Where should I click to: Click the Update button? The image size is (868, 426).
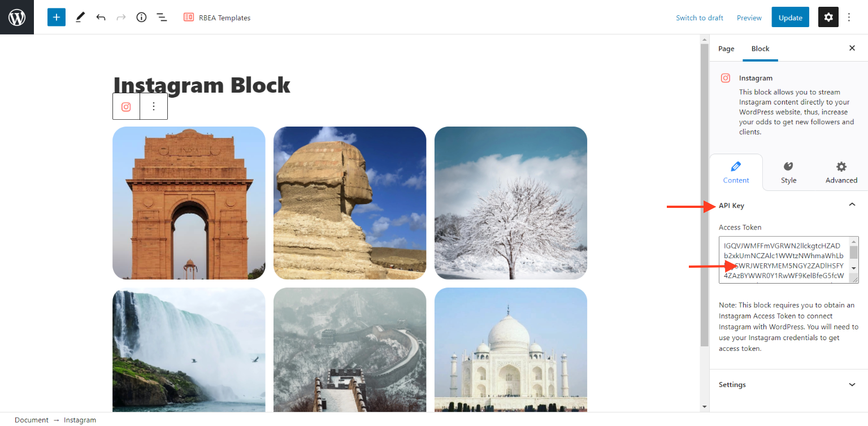click(x=790, y=18)
